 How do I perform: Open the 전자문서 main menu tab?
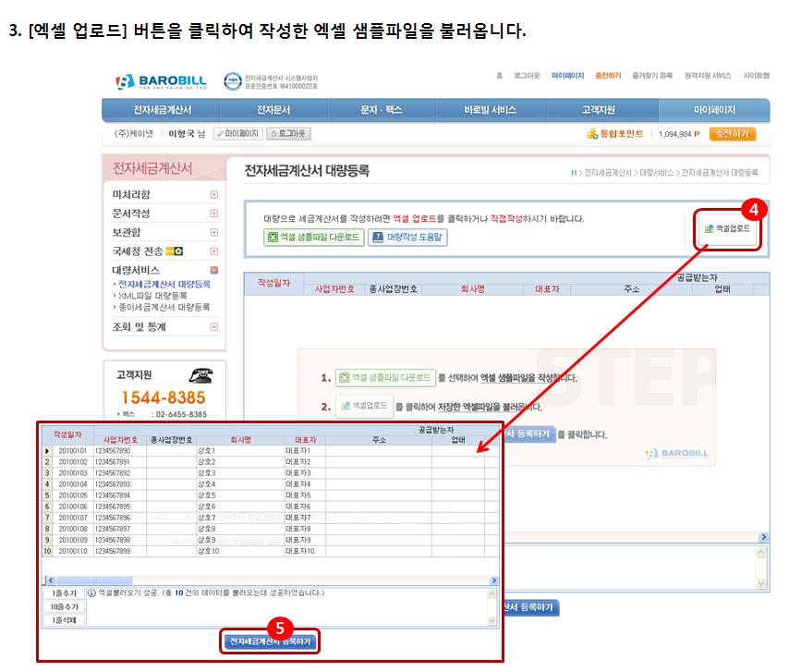coord(273,110)
